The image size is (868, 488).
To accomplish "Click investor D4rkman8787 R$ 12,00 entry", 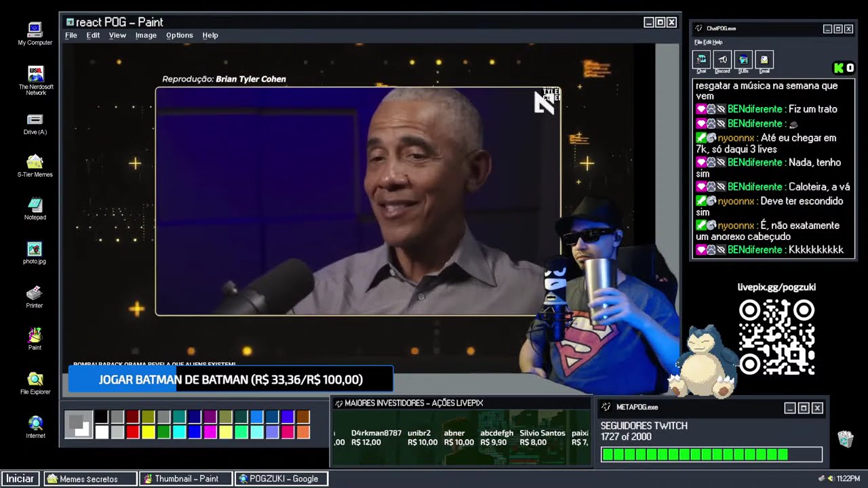I will (x=376, y=438).
